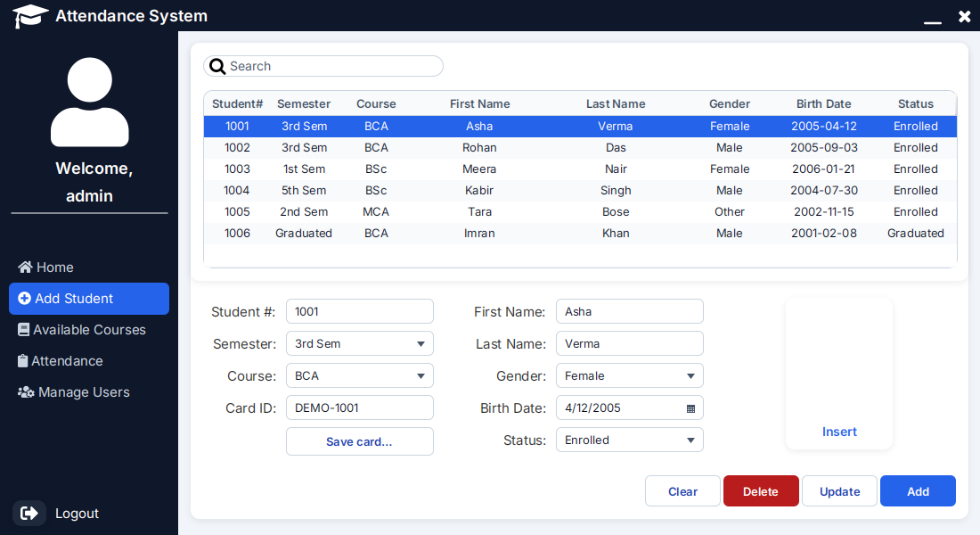
Task: Click Insert to add a student photo
Action: click(839, 432)
